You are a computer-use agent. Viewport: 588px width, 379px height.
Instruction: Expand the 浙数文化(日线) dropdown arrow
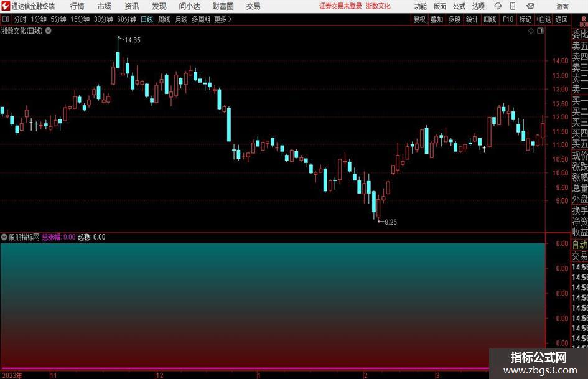pos(49,30)
